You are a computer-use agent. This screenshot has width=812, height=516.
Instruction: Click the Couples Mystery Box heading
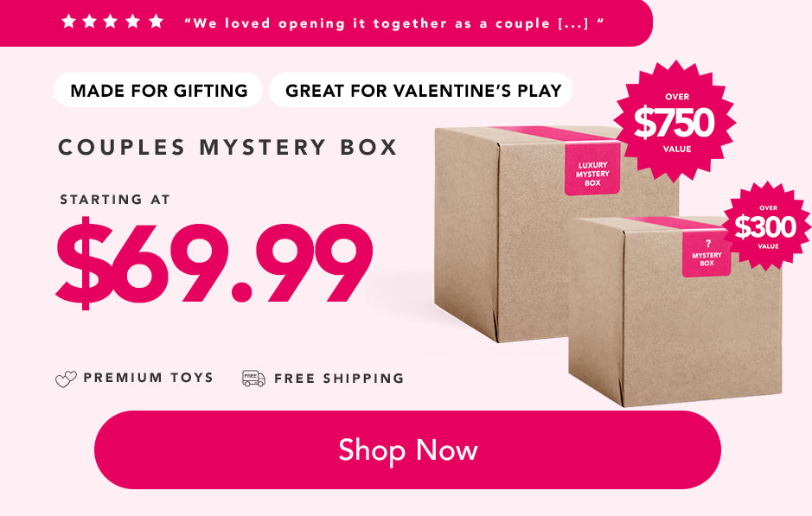[x=227, y=147]
